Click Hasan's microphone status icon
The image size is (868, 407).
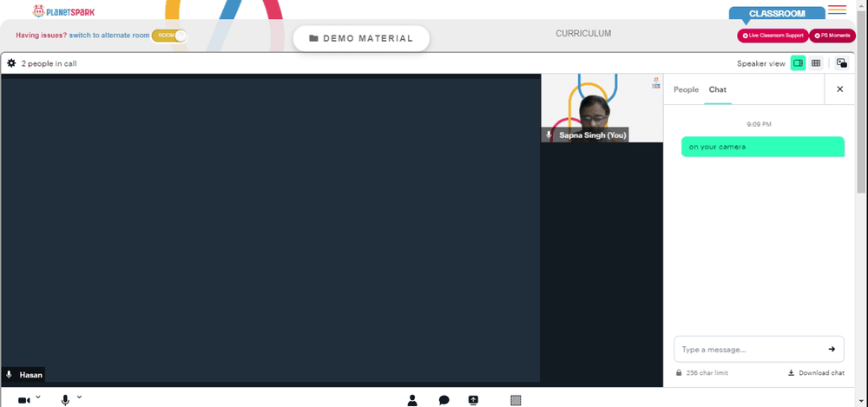pyautogui.click(x=9, y=375)
